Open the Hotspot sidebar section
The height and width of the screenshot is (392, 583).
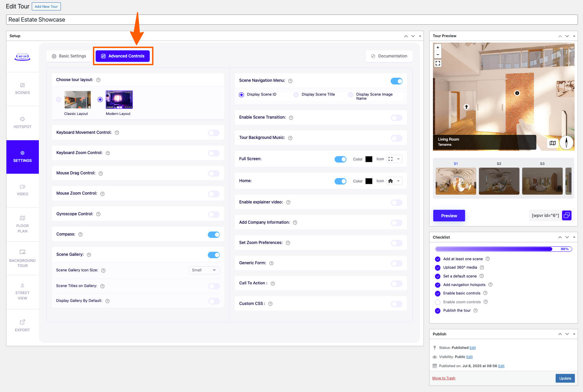click(22, 123)
